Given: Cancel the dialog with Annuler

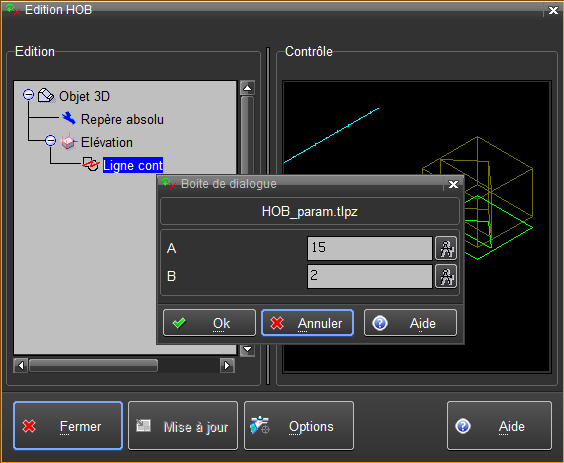Looking at the screenshot, I should pos(308,323).
